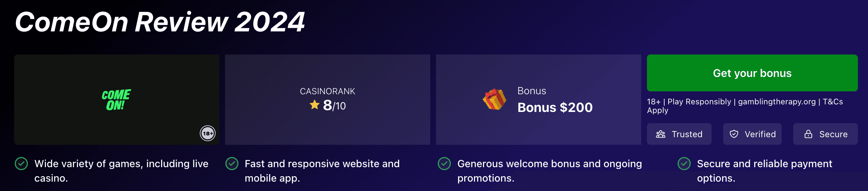Click the Trusted people icon

(661, 134)
